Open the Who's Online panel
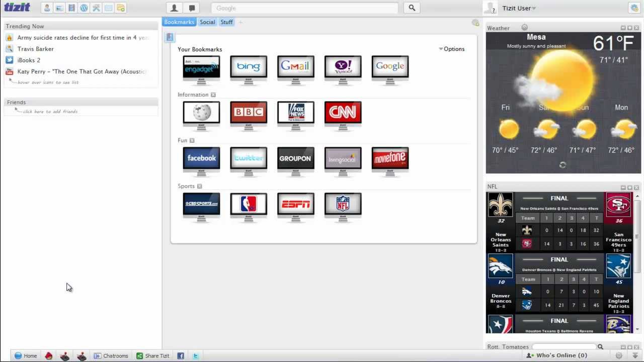Viewport: 644px width, 362px height. [557, 355]
